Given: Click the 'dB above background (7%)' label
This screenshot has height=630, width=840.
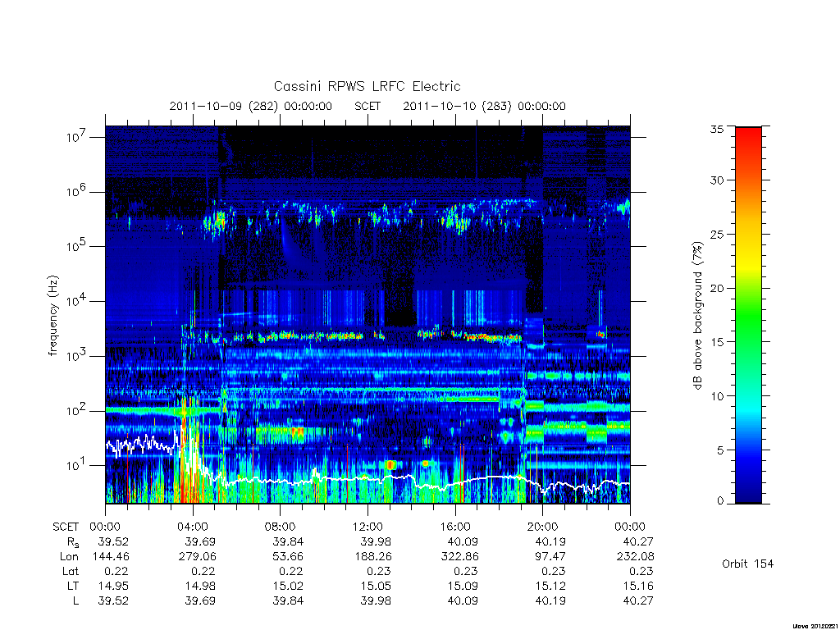Looking at the screenshot, I should click(x=697, y=316).
